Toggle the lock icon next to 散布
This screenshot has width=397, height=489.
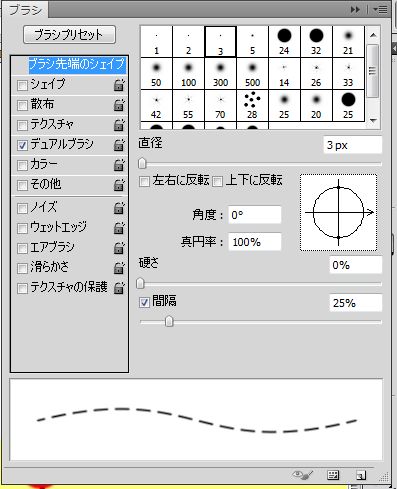coord(119,105)
